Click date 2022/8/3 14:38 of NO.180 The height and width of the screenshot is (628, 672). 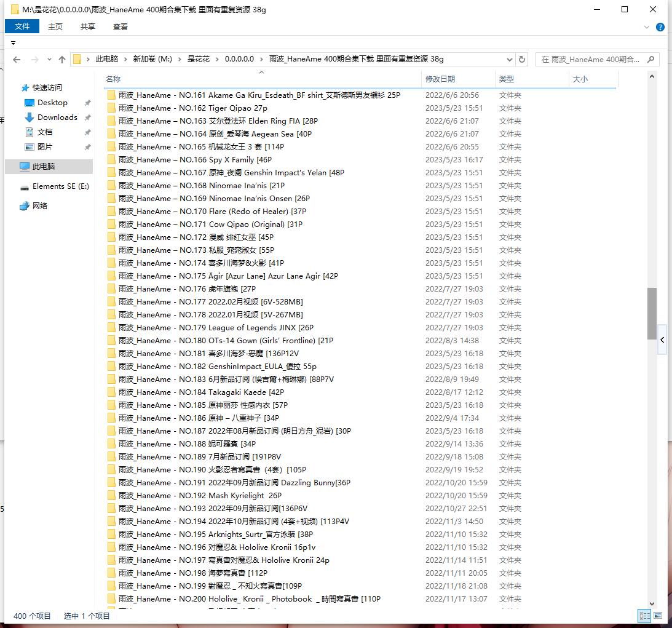(452, 340)
